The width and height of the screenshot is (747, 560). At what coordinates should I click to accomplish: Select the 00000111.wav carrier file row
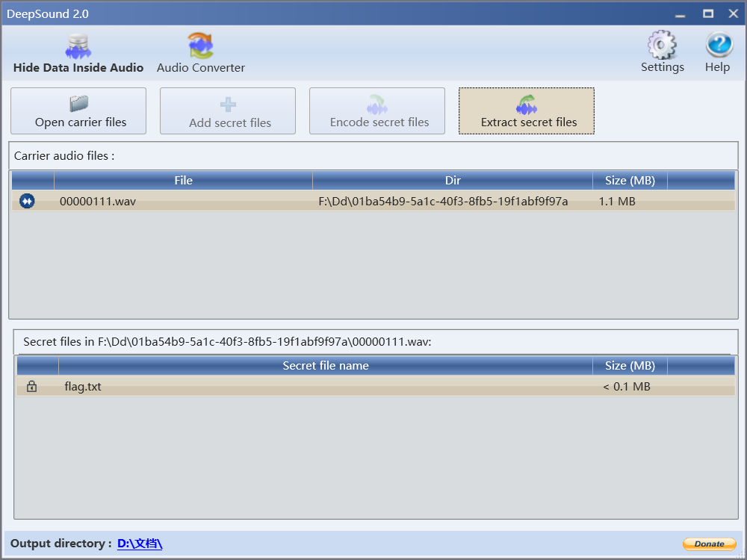(373, 201)
